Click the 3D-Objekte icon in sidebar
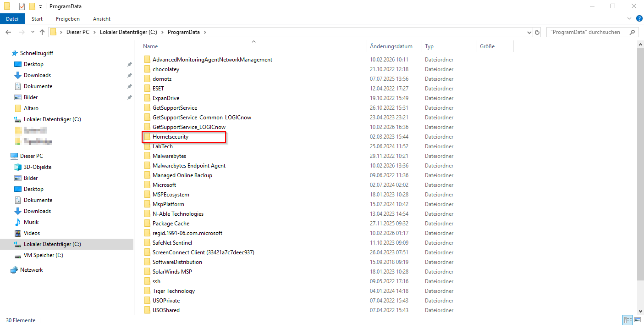644x325 pixels. (18, 167)
